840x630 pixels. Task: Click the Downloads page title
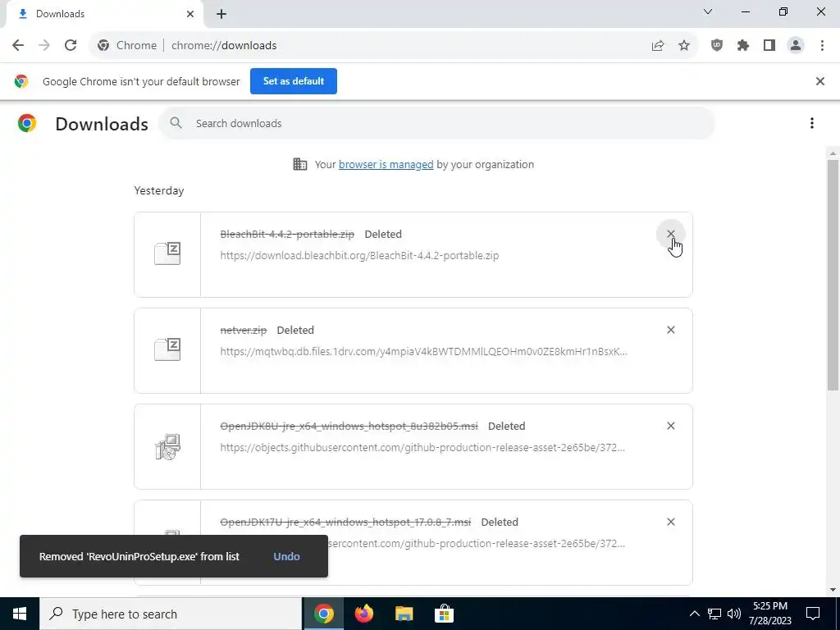point(102,124)
